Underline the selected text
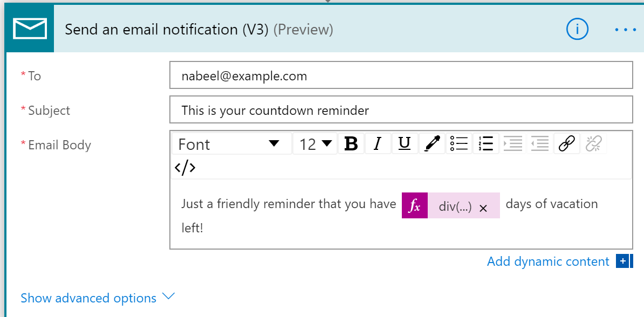 tap(405, 143)
